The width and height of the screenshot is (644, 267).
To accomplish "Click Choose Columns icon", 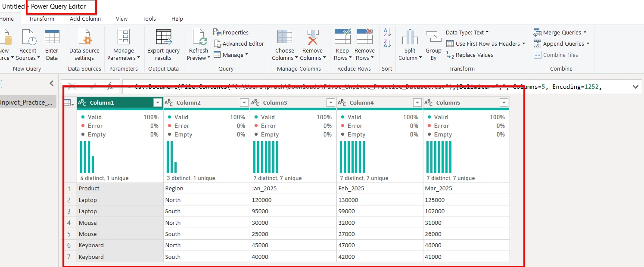I will [x=285, y=37].
